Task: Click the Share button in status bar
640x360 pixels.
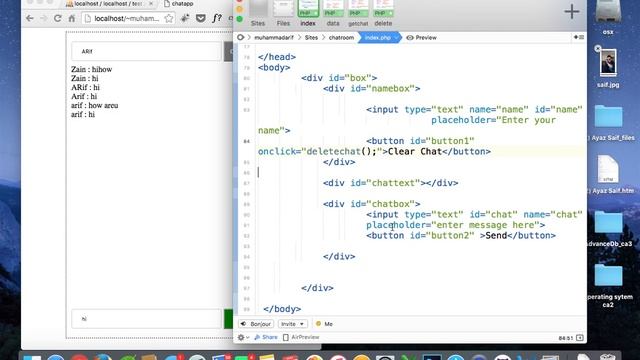Action: point(266,337)
